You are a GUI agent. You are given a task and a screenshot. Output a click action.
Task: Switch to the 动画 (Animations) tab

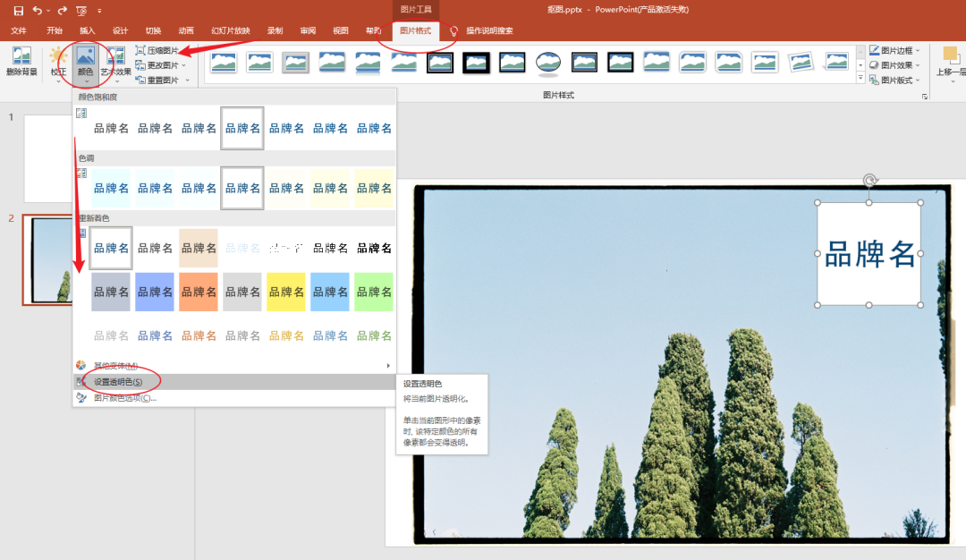pyautogui.click(x=186, y=30)
